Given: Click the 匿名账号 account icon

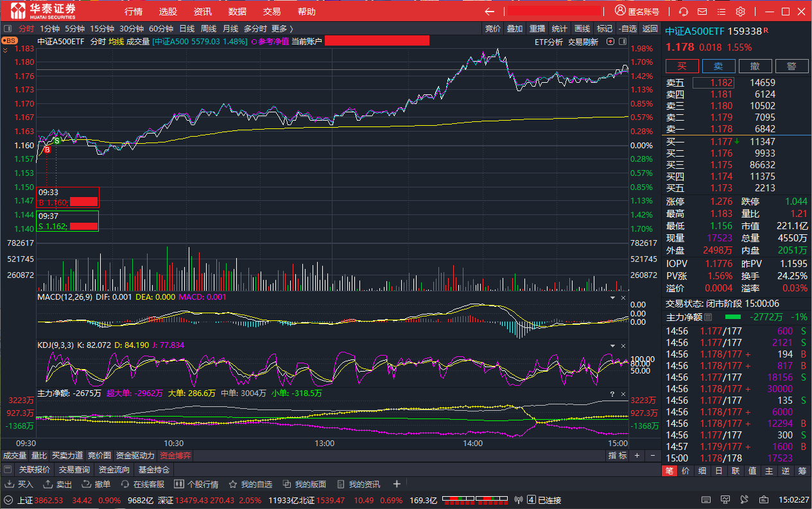Looking at the screenshot, I should [x=620, y=11].
